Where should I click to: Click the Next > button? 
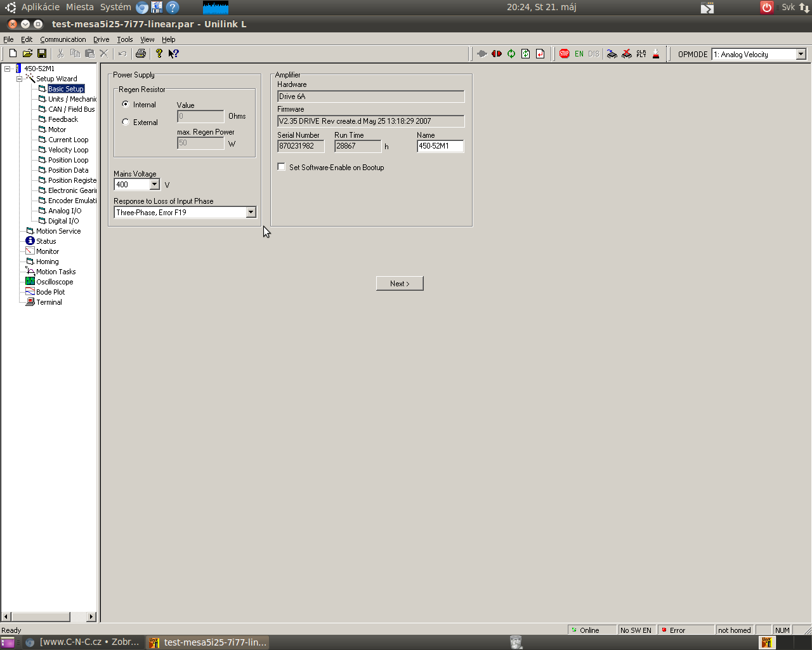tap(400, 284)
